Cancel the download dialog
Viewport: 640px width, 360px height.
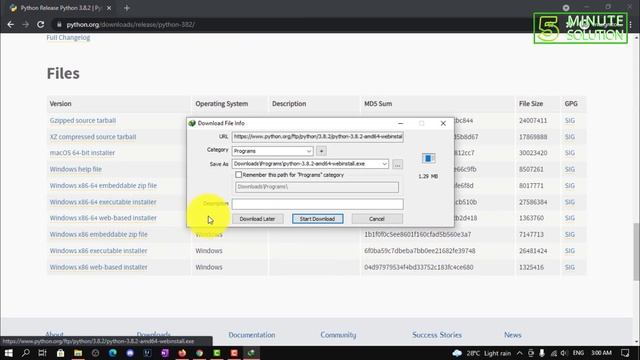[x=377, y=219]
